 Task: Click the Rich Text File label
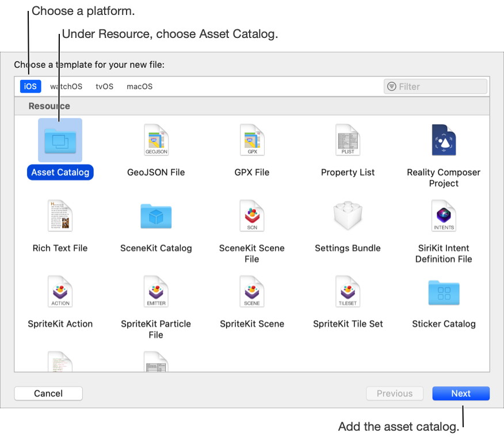[x=60, y=248]
